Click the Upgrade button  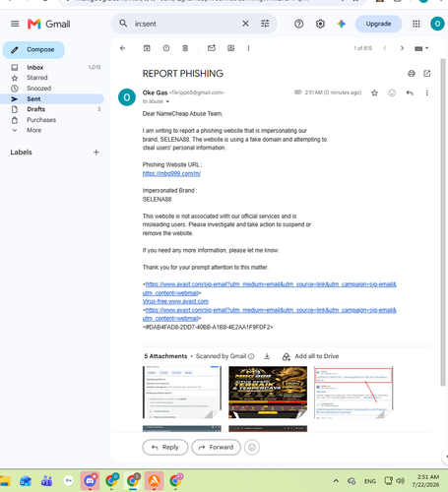pyautogui.click(x=378, y=24)
